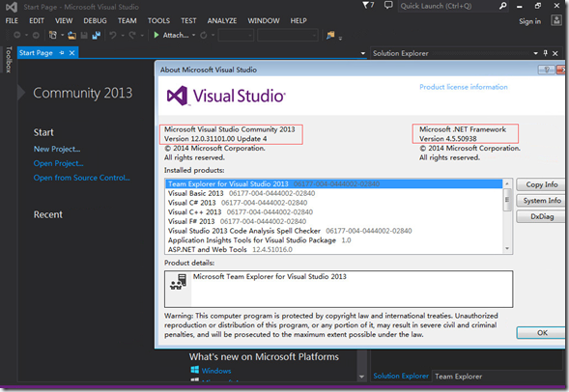Image resolution: width=569 pixels, height=392 pixels.
Task: Click the account picture icon
Action: click(x=556, y=20)
